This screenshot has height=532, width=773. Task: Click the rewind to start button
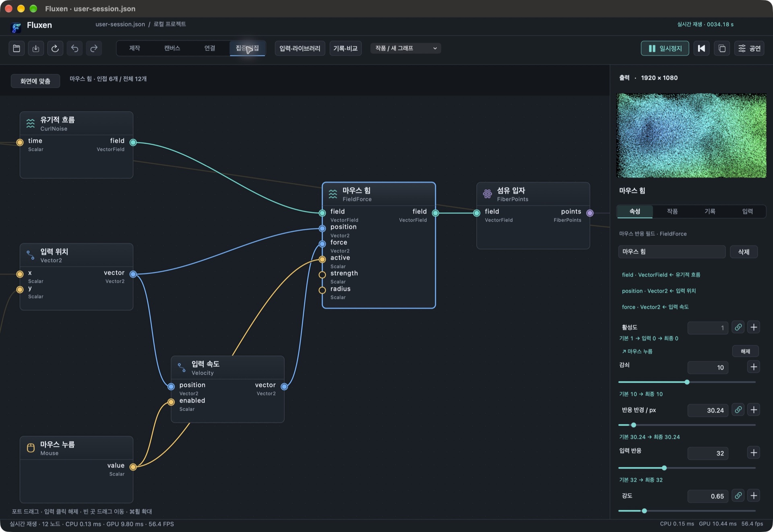[701, 48]
